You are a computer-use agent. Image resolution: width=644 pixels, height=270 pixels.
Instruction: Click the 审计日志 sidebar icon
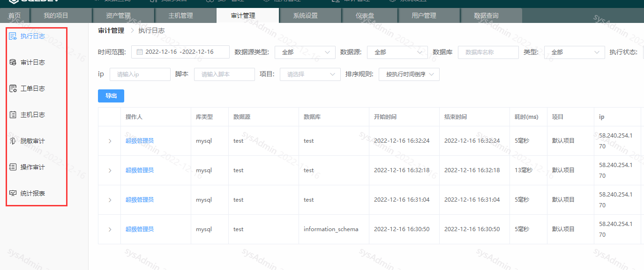point(13,62)
